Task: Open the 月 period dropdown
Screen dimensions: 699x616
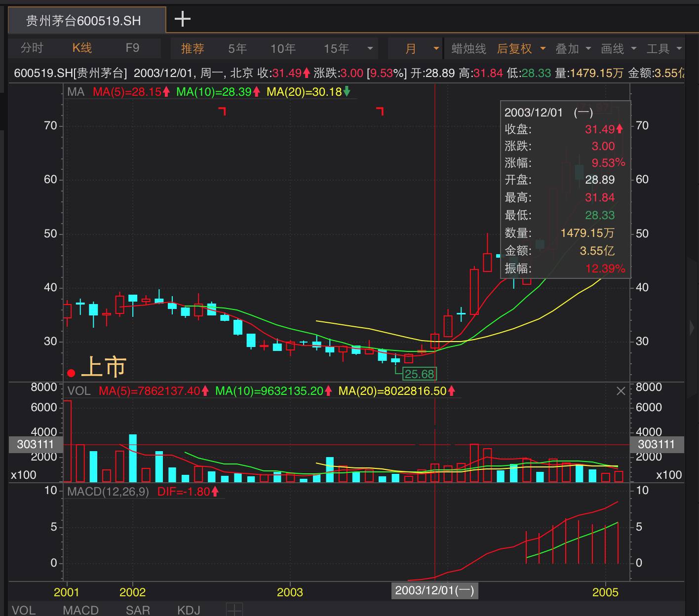Action: pyautogui.click(x=415, y=48)
